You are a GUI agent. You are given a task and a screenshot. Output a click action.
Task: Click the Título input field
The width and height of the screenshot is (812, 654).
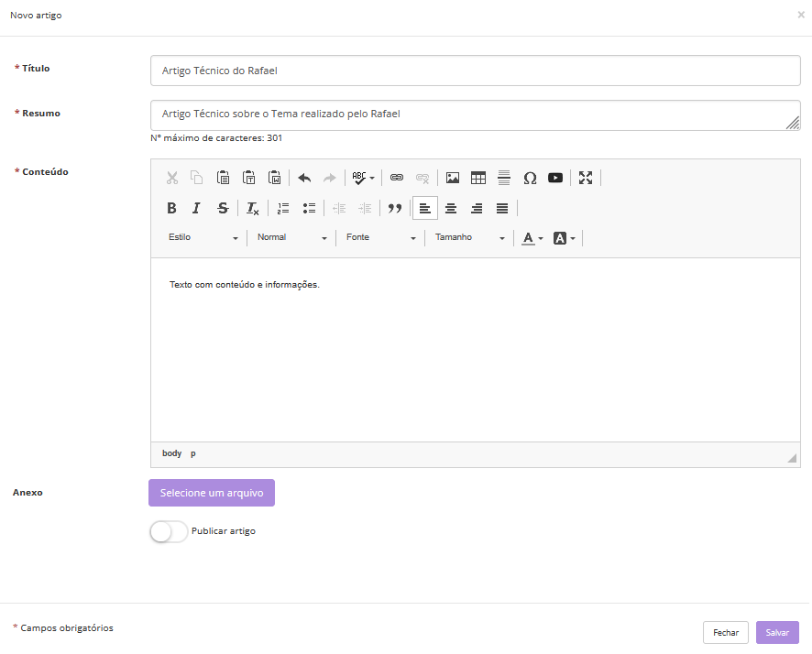[475, 71]
